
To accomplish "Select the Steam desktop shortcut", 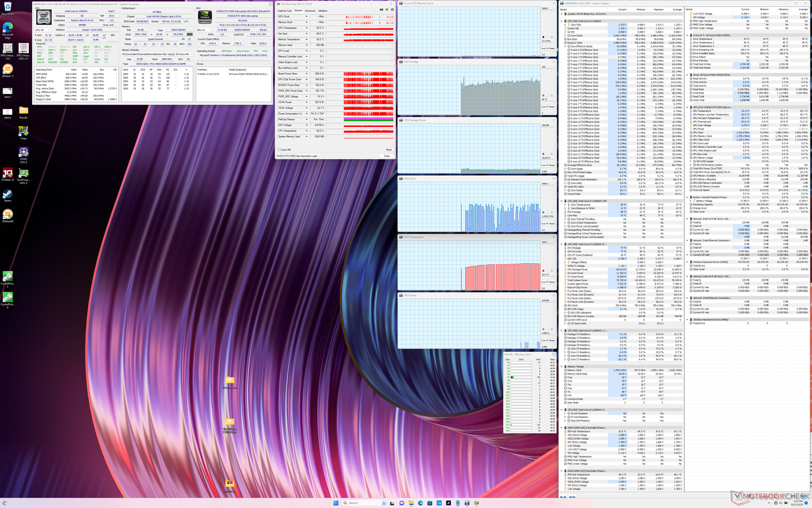I will 8,196.
